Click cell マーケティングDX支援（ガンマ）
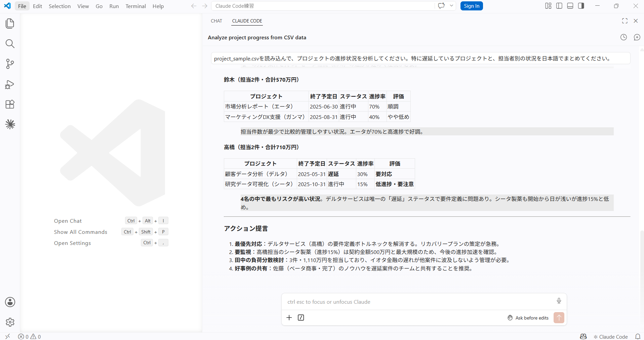Viewport: 644px width, 340px height. point(266,117)
